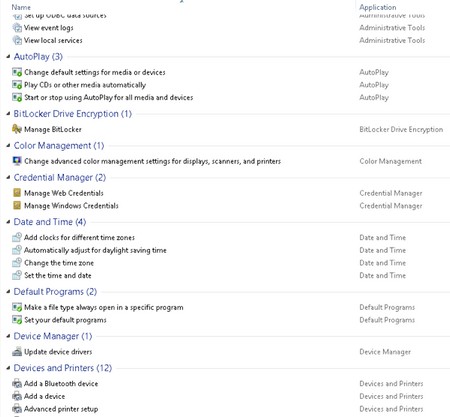Open Start or stop using AutoPlay entry
The image size is (450, 417).
point(109,97)
